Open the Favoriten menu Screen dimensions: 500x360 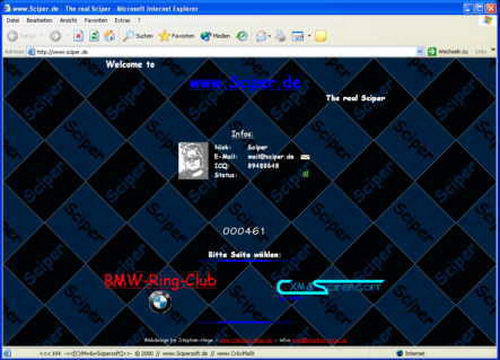(x=96, y=20)
